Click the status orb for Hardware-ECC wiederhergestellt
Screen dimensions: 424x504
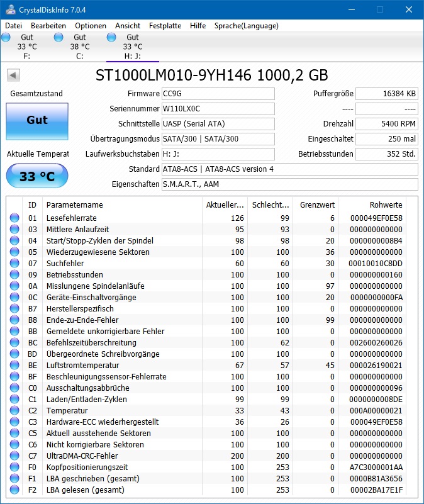tap(14, 422)
